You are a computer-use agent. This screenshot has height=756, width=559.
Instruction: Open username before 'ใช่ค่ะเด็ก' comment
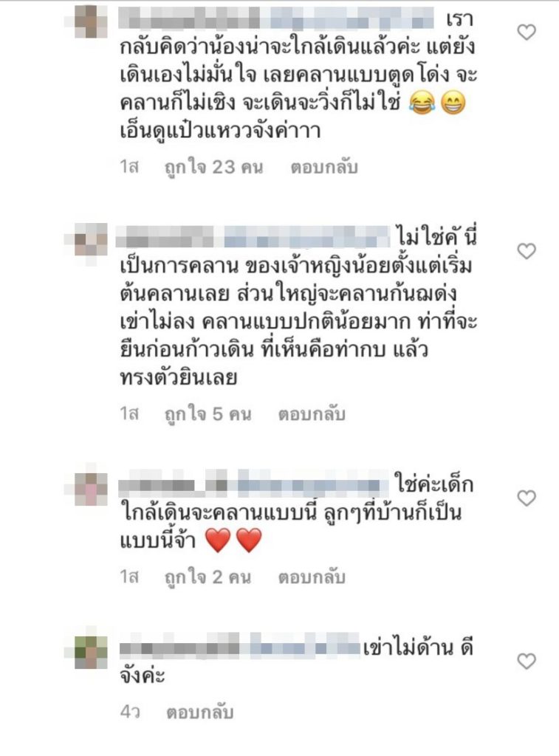point(254,484)
